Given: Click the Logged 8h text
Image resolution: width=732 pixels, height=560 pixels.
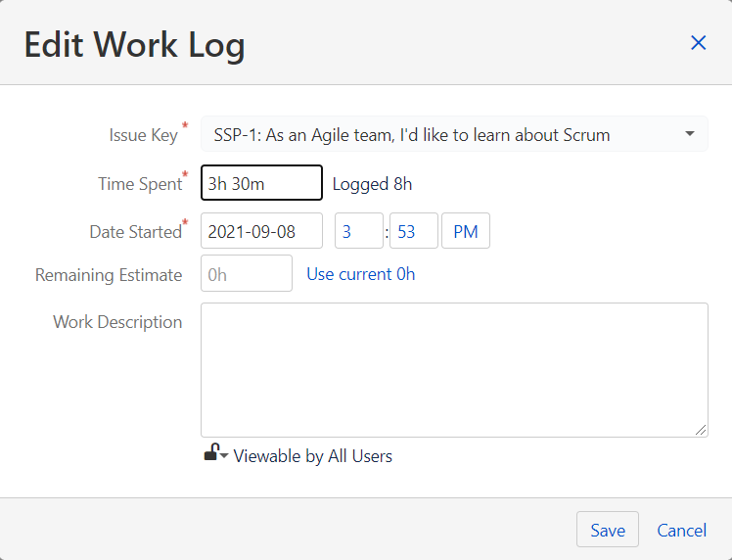Looking at the screenshot, I should click(372, 183).
